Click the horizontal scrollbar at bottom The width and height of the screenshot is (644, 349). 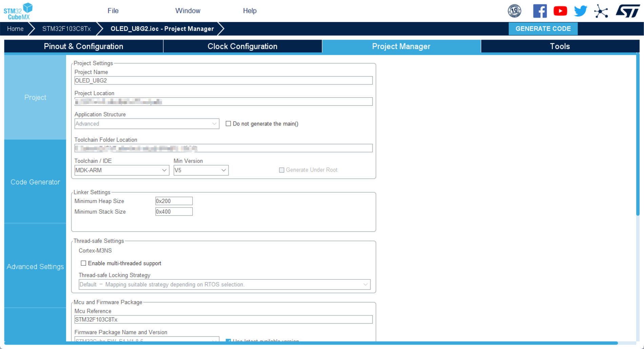311,343
